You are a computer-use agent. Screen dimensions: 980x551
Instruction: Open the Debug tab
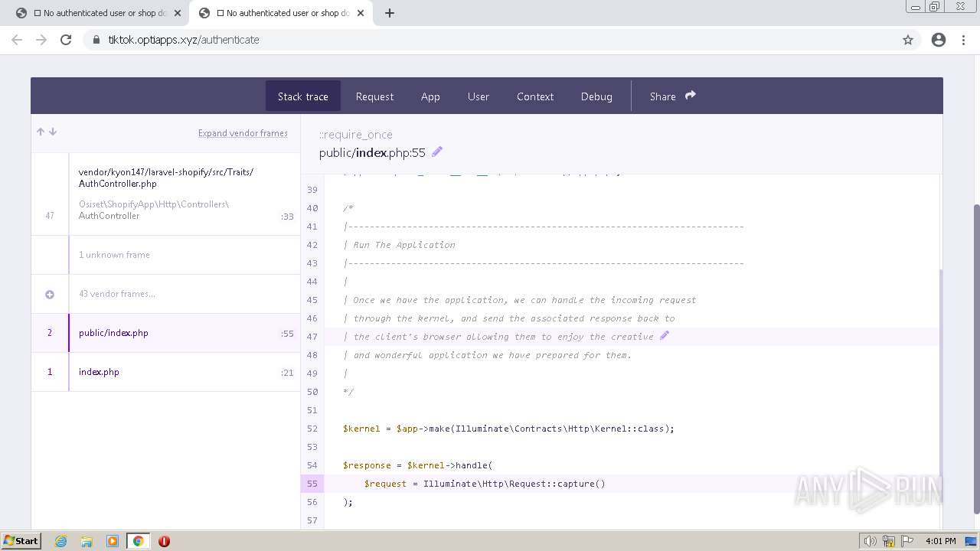click(596, 96)
